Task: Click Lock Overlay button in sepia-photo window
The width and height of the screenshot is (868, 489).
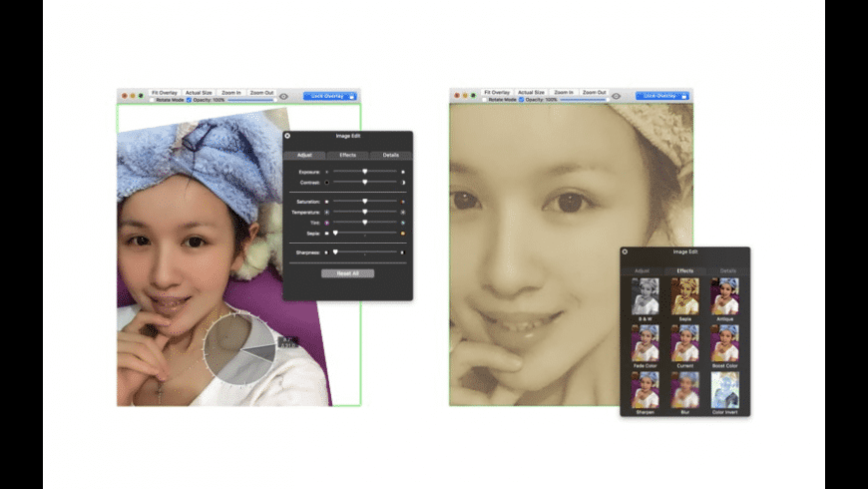Action: pos(662,97)
